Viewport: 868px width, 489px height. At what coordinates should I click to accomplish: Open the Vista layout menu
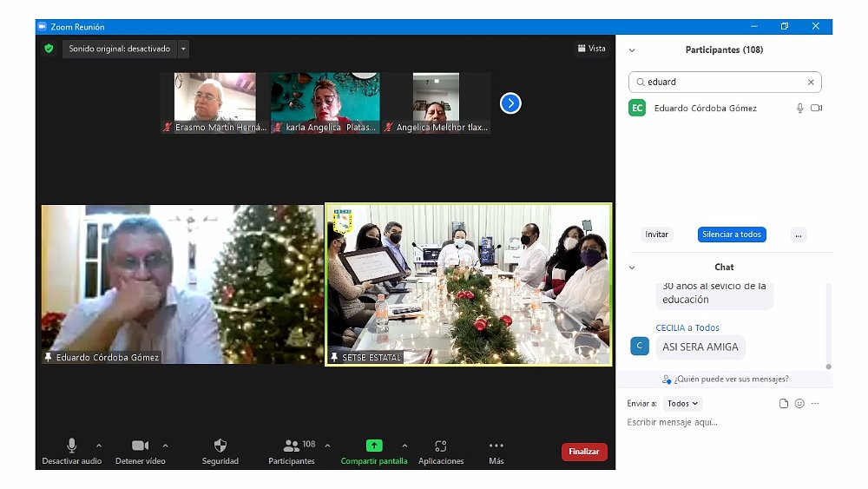(x=591, y=49)
